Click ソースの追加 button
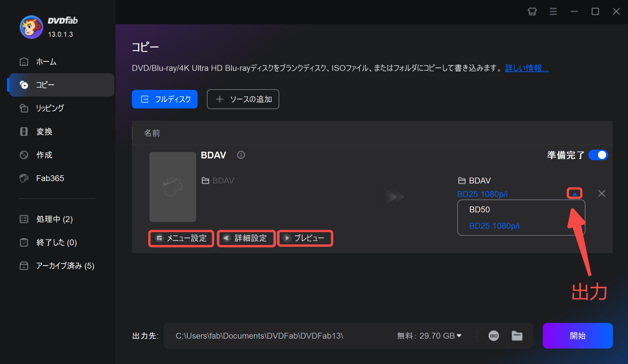 (x=243, y=99)
